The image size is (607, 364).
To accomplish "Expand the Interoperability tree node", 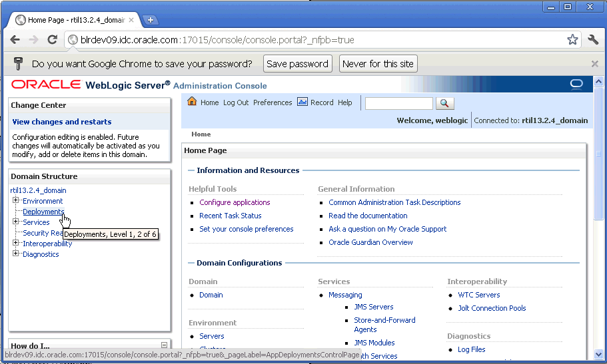I will (x=15, y=242).
